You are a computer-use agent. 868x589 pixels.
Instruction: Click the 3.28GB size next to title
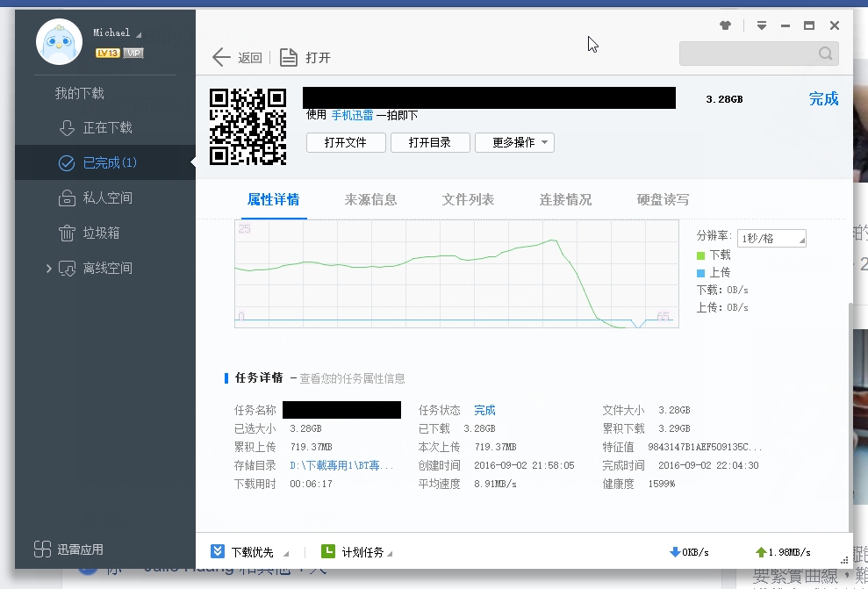pyautogui.click(x=724, y=99)
